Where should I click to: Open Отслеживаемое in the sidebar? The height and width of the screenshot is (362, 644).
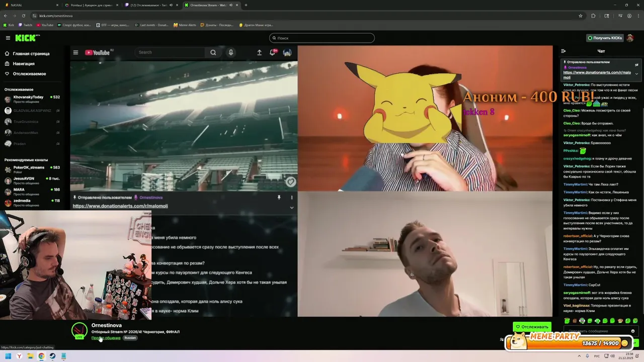pyautogui.click(x=25, y=73)
